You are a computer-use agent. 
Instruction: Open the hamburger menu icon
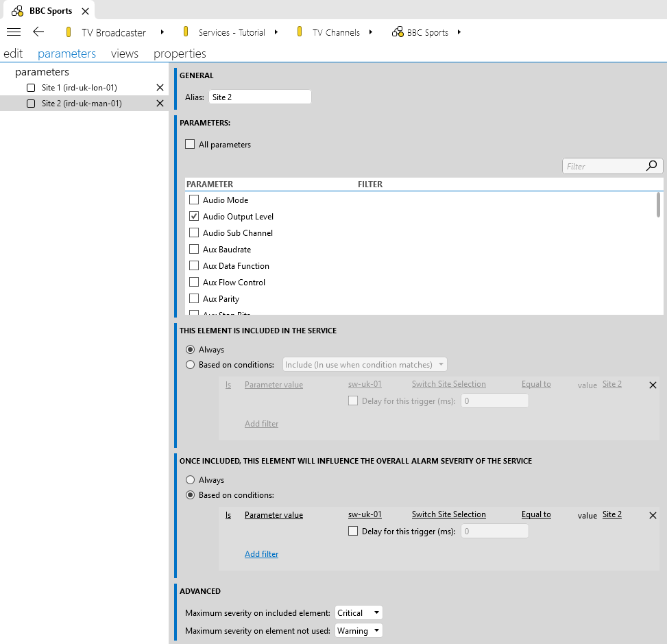coord(14,32)
